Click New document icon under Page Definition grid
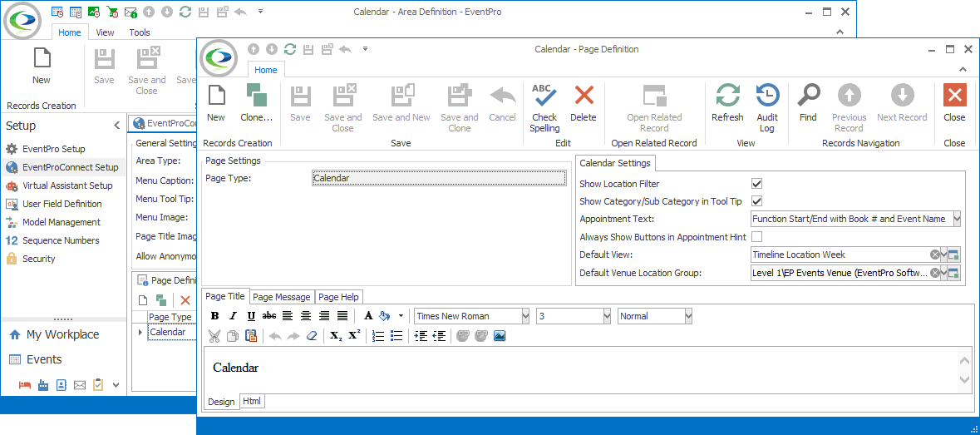980x435 pixels. pyautogui.click(x=142, y=300)
